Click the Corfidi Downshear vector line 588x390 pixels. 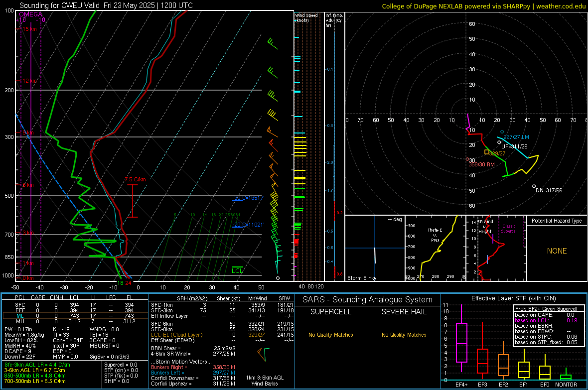(x=193, y=379)
